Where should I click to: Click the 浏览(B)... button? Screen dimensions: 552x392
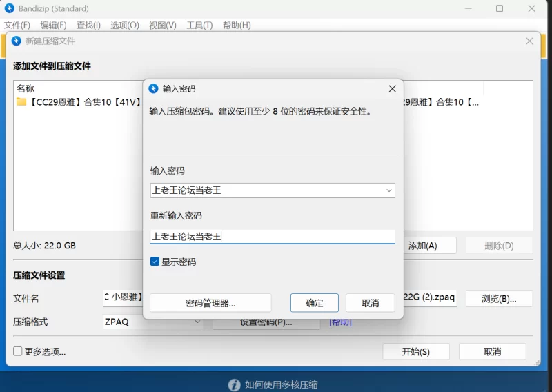(499, 299)
